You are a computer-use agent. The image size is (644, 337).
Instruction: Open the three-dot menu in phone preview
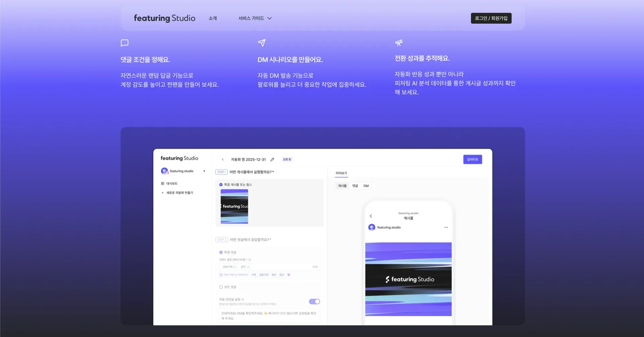click(446, 227)
